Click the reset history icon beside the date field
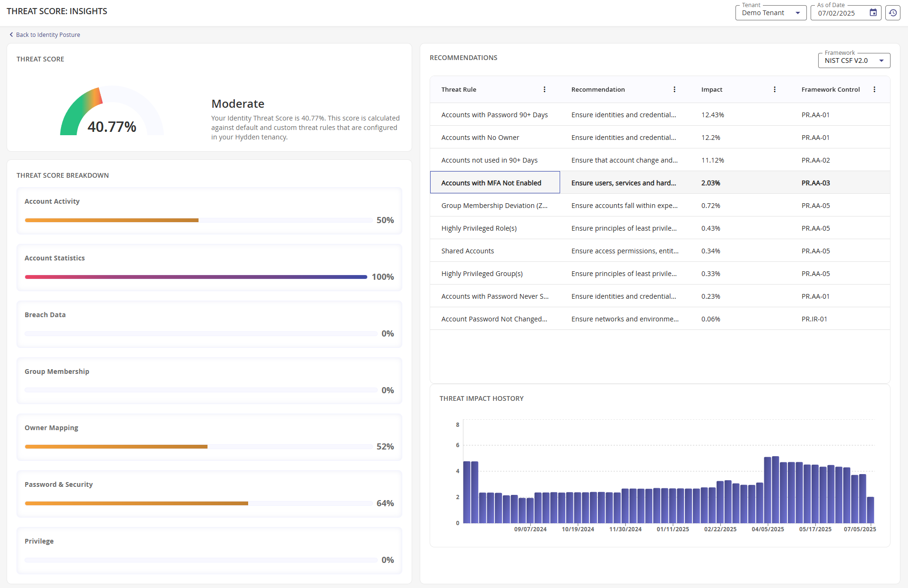This screenshot has width=908, height=588. click(893, 13)
